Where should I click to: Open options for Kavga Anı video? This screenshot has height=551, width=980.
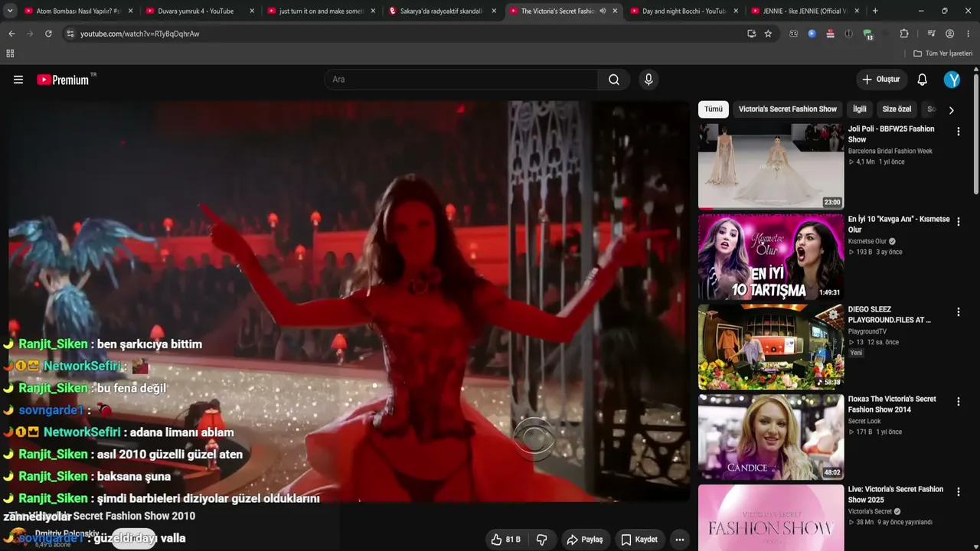[x=958, y=222]
